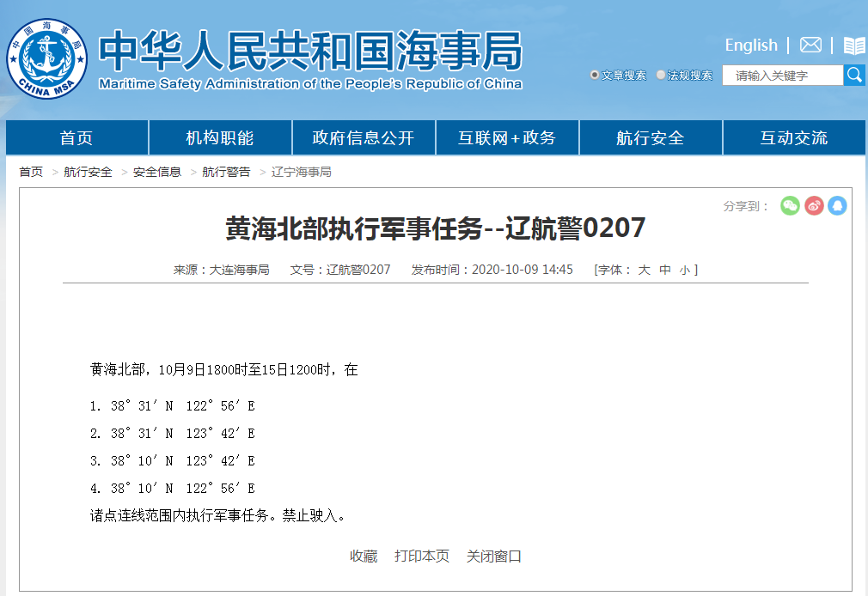Viewport: 868px width, 596px height.
Task: Share article to Weibo
Action: coord(814,206)
